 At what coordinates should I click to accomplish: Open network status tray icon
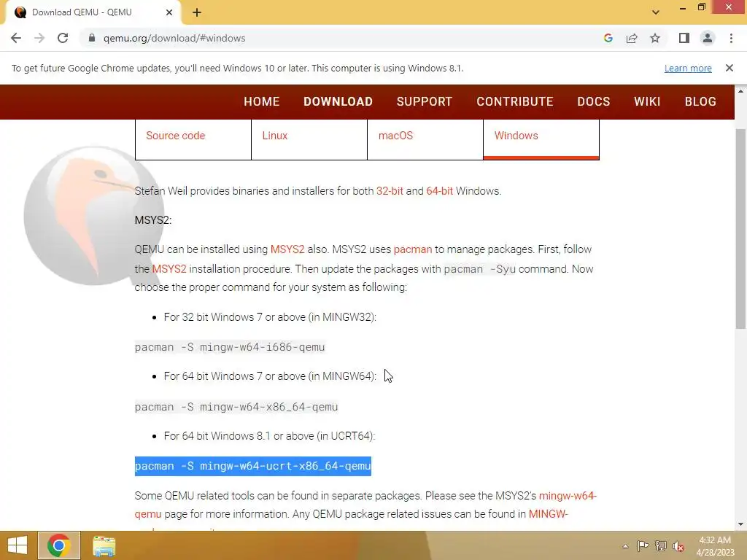[661, 546]
